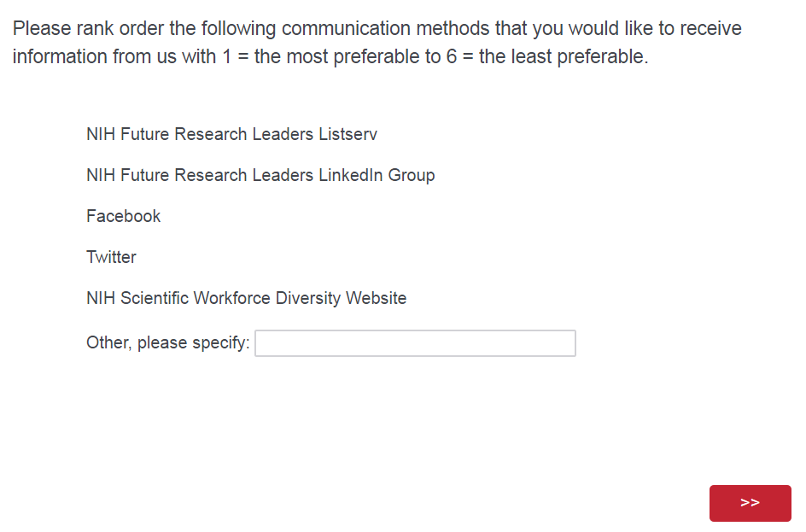This screenshot has height=532, width=806.
Task: Click 'information from us' in the question text
Action: (x=94, y=58)
